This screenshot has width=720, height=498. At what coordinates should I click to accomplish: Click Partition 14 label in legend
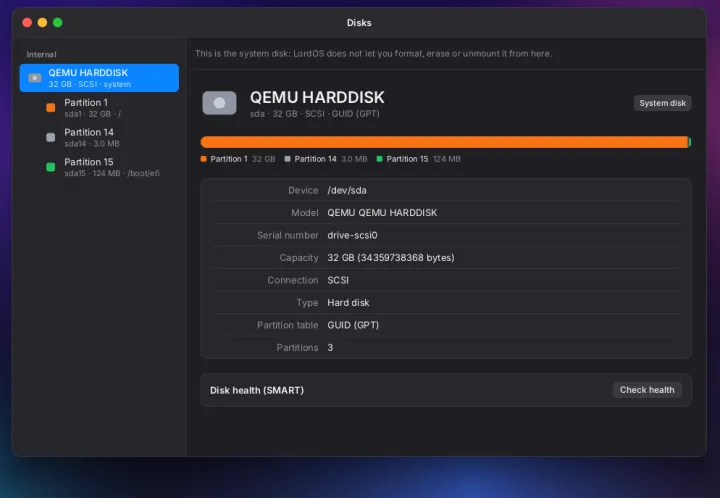315,159
